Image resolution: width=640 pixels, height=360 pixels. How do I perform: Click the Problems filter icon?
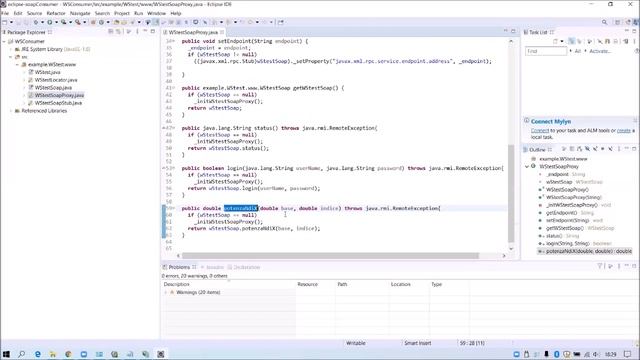click(600, 266)
